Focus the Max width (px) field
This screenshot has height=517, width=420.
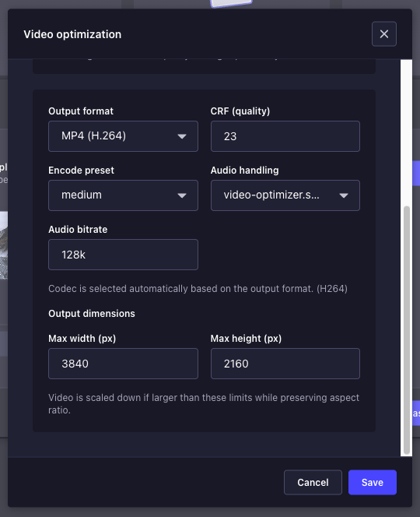coord(123,364)
